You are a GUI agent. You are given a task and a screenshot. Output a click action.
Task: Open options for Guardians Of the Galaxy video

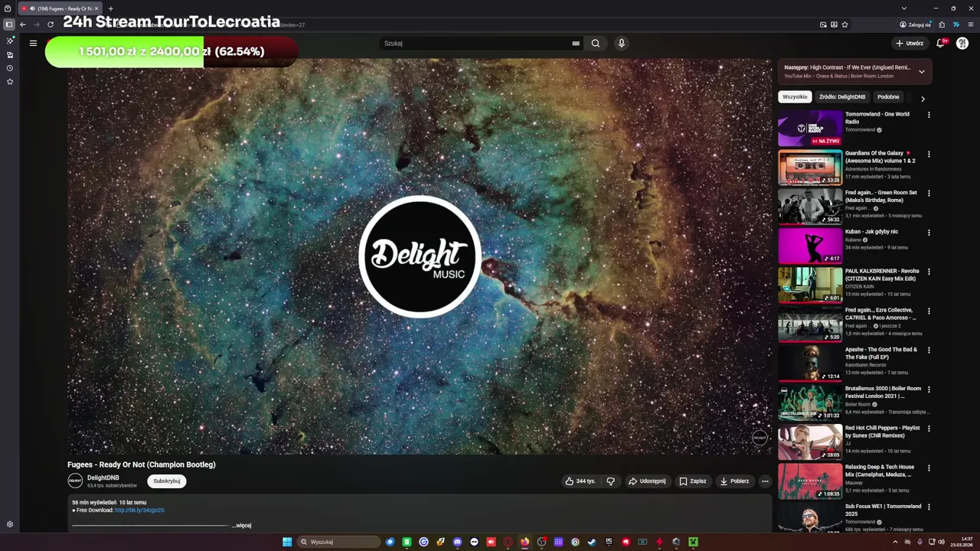(x=929, y=154)
